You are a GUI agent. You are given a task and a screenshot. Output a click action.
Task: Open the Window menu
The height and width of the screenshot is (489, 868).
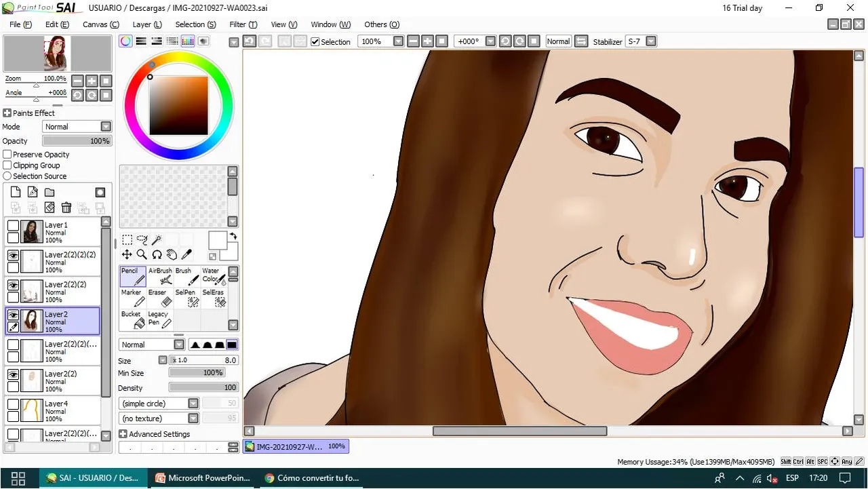point(330,24)
